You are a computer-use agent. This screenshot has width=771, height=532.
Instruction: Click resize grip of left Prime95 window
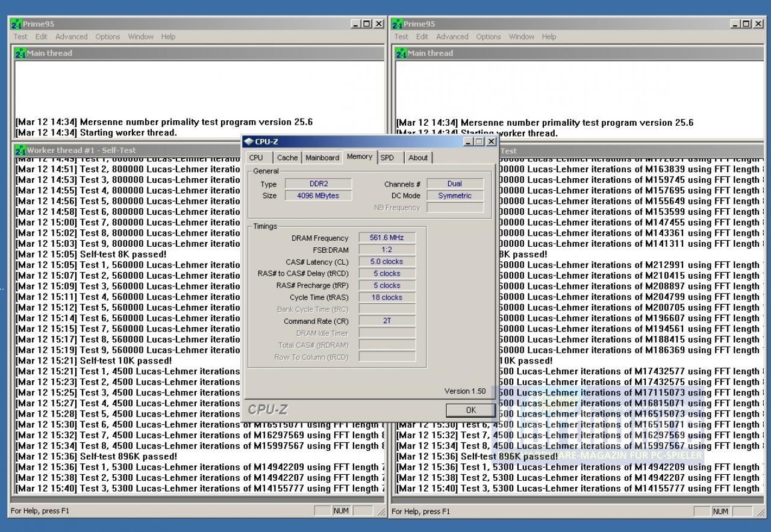(381, 512)
